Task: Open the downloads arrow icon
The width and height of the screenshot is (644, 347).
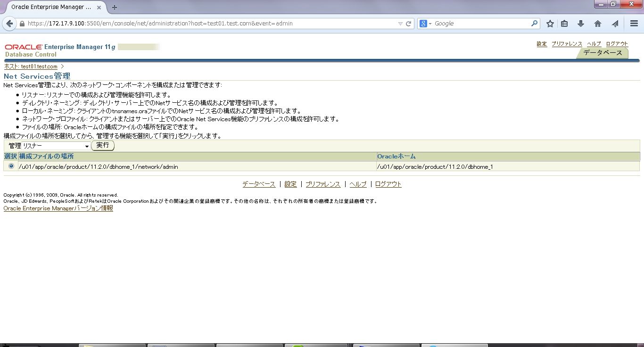Action: (581, 24)
